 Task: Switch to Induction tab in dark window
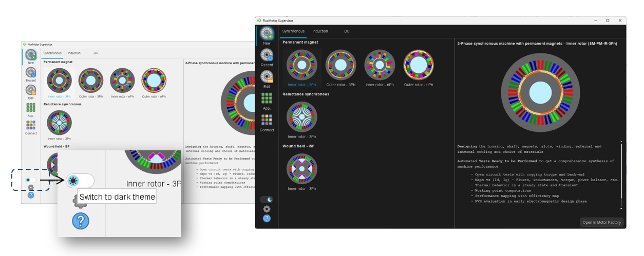(320, 31)
